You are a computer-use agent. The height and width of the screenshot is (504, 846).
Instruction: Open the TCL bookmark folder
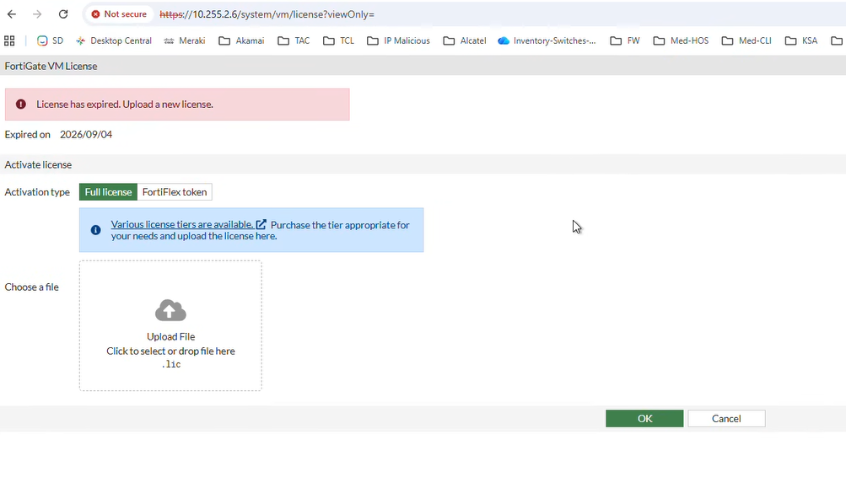pos(339,40)
